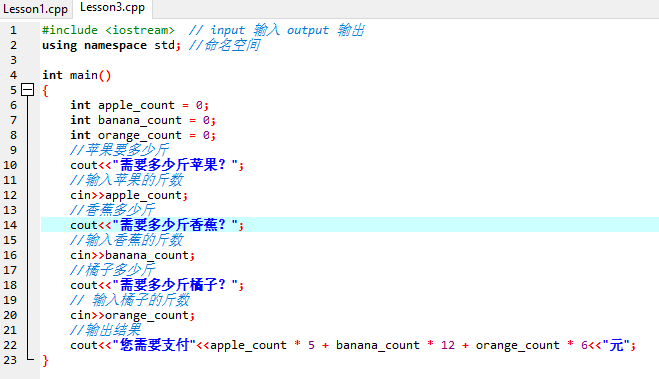This screenshot has height=379, width=659.
Task: Switch to the Lesson1.cpp tab
Action: point(35,9)
